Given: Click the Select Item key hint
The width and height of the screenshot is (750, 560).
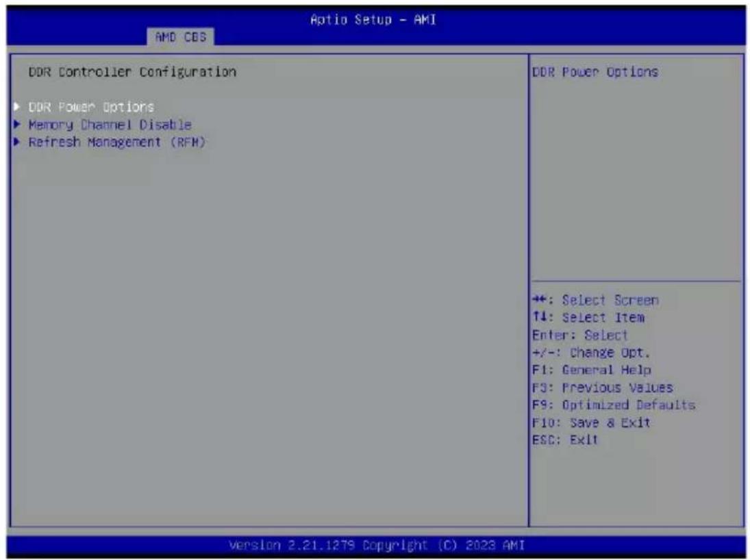Looking at the screenshot, I should [588, 318].
